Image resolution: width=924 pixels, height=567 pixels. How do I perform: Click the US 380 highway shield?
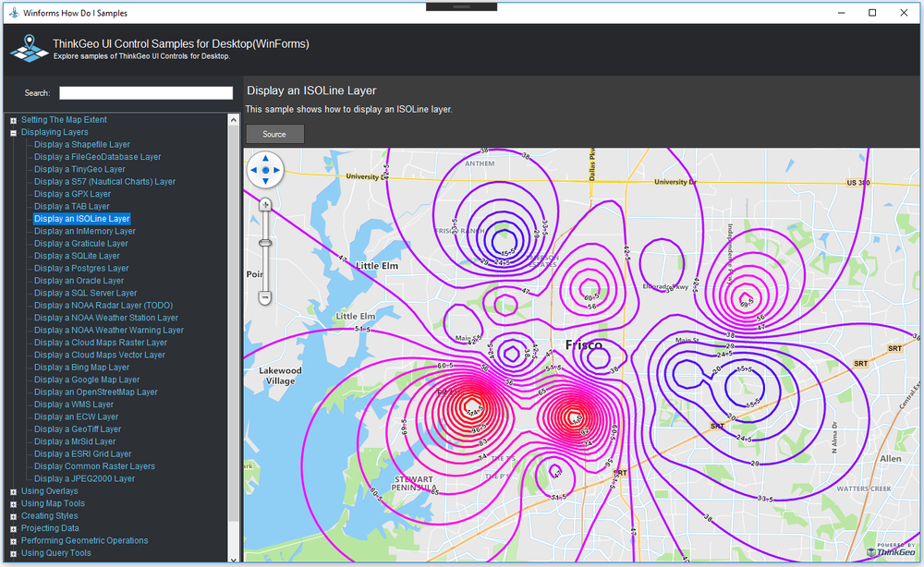[x=858, y=183]
